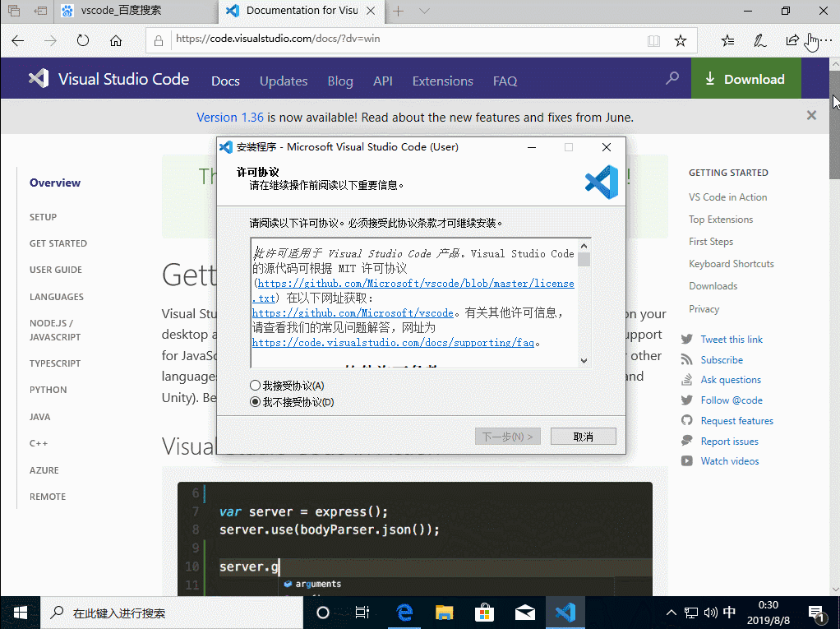Expand NODE.JS / JAVASCRIPT sidebar section

coord(54,330)
